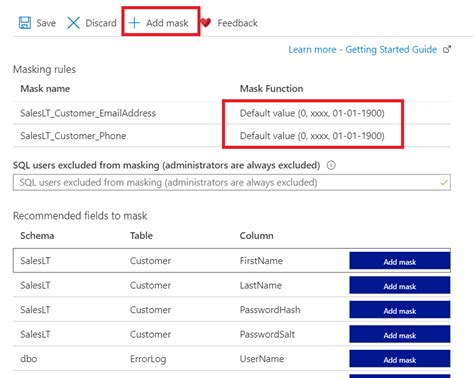Click the Save floppy disk icon
This screenshot has height=378, width=474.
(x=25, y=23)
